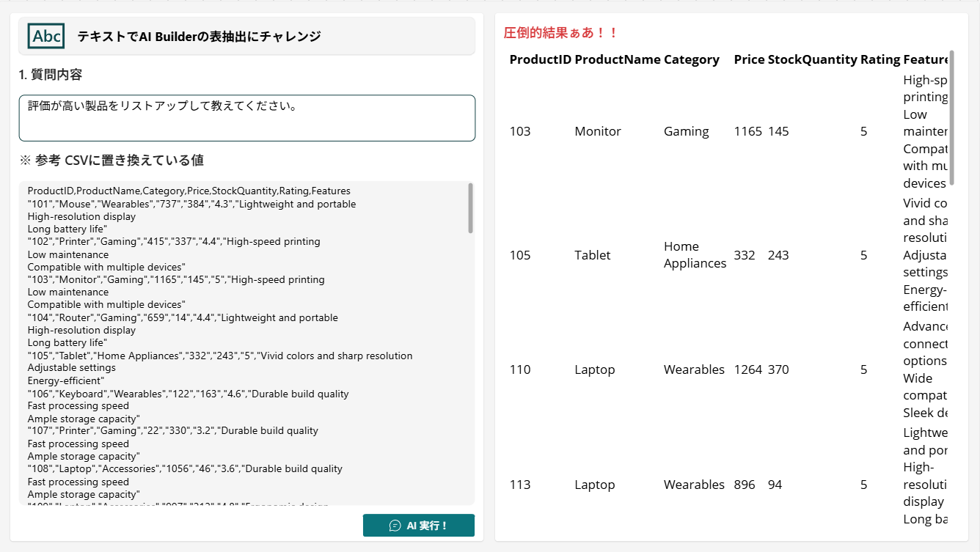Select ProductID 105 cell in results
The height and width of the screenshot is (552, 980).
click(520, 255)
